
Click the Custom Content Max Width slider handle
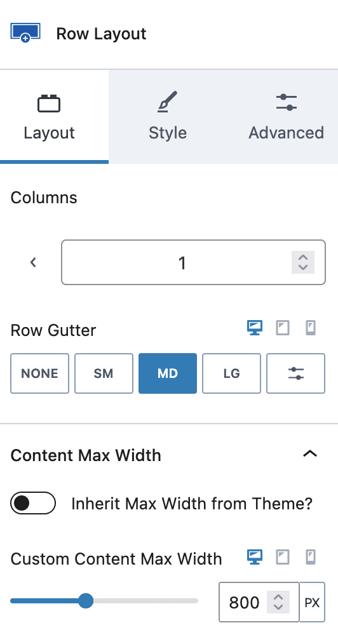(86, 601)
